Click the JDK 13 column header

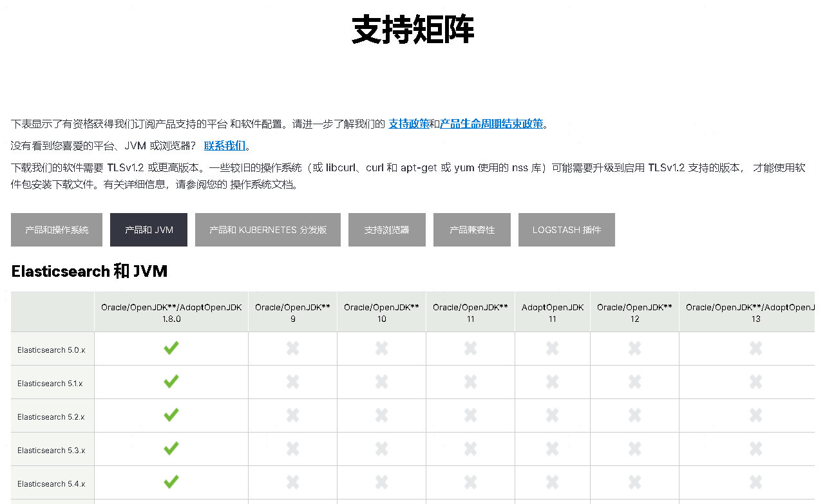coord(748,313)
